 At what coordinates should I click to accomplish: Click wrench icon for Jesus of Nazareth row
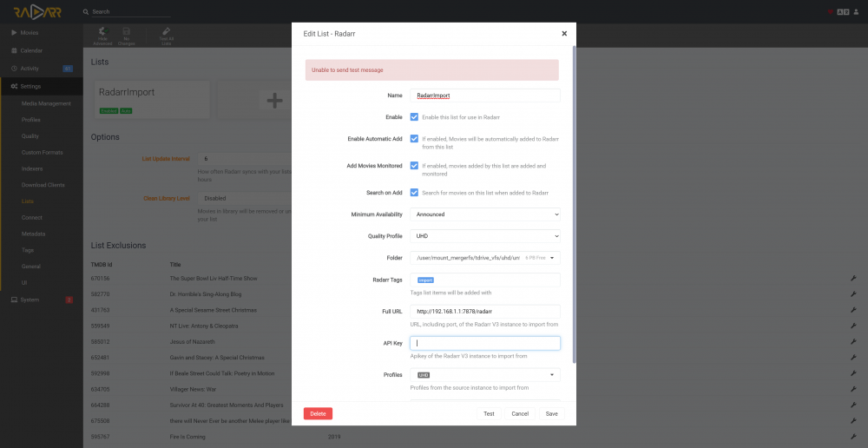click(853, 342)
